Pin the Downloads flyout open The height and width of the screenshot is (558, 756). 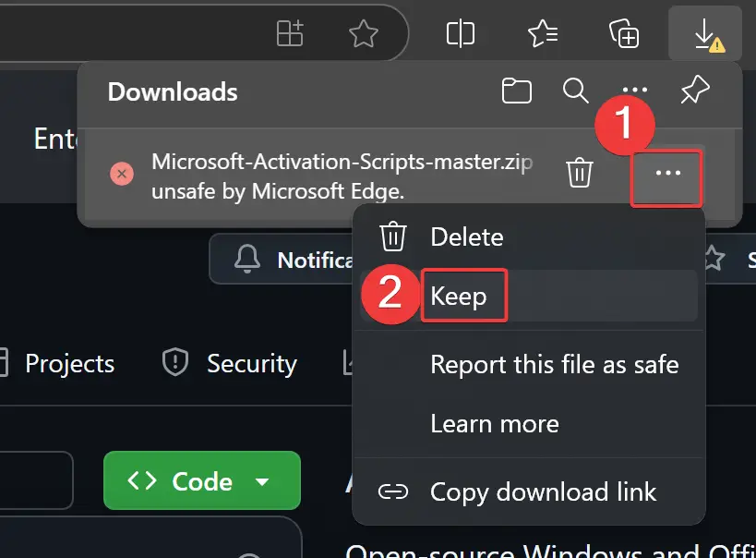694,91
